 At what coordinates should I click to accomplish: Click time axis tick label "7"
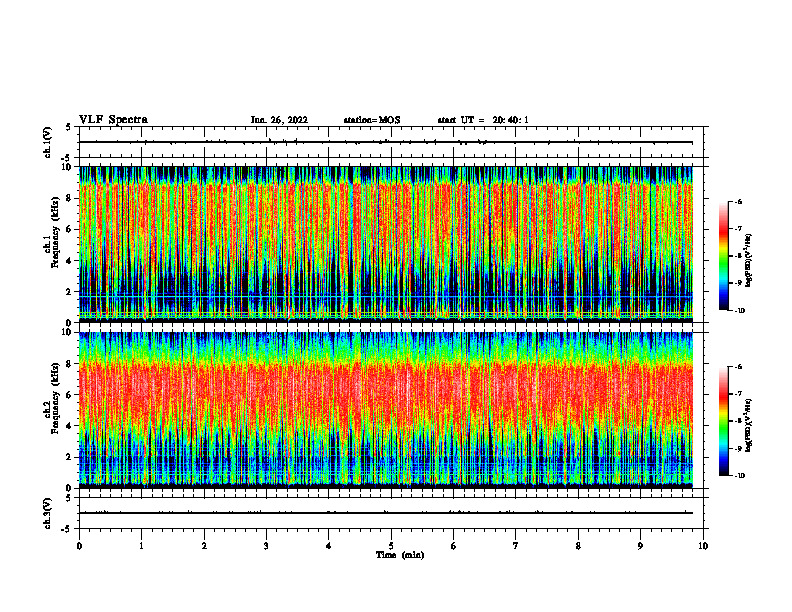[516, 546]
